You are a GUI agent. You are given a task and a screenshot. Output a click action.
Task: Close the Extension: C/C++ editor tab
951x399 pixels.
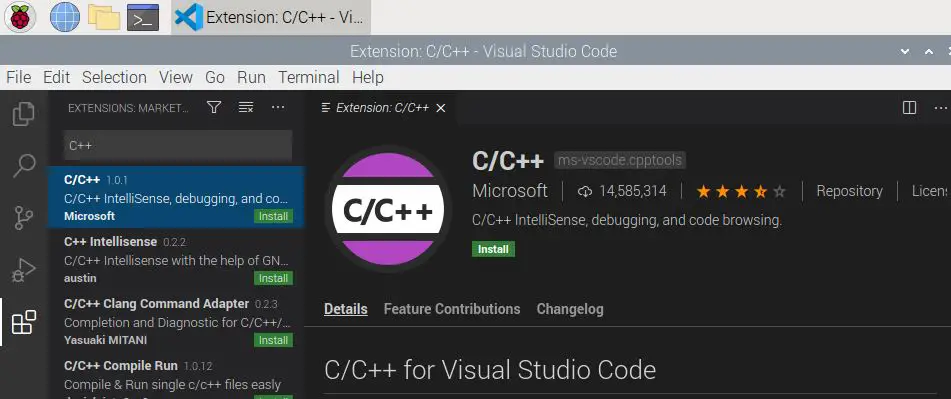[x=441, y=108]
